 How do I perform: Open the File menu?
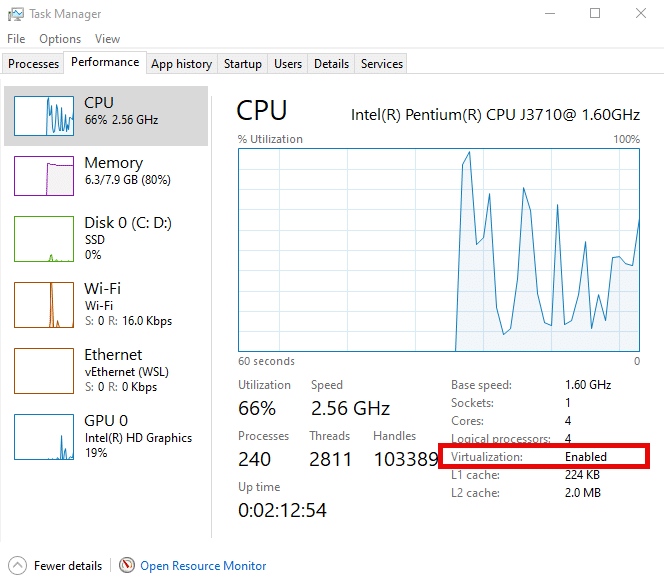click(x=16, y=39)
